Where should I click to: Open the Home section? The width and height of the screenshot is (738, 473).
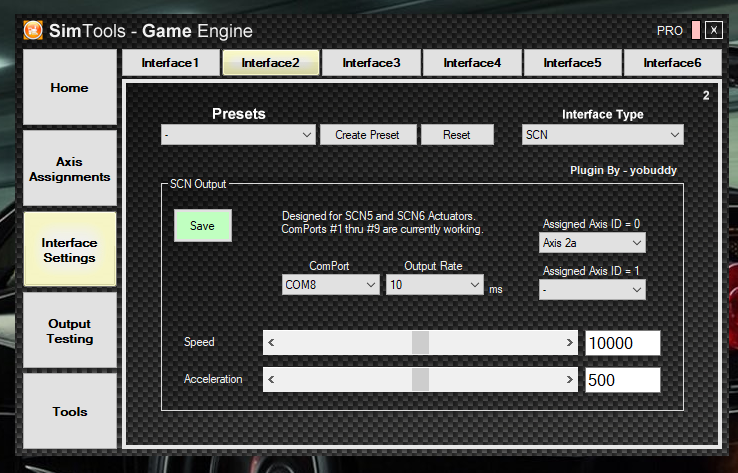click(70, 87)
